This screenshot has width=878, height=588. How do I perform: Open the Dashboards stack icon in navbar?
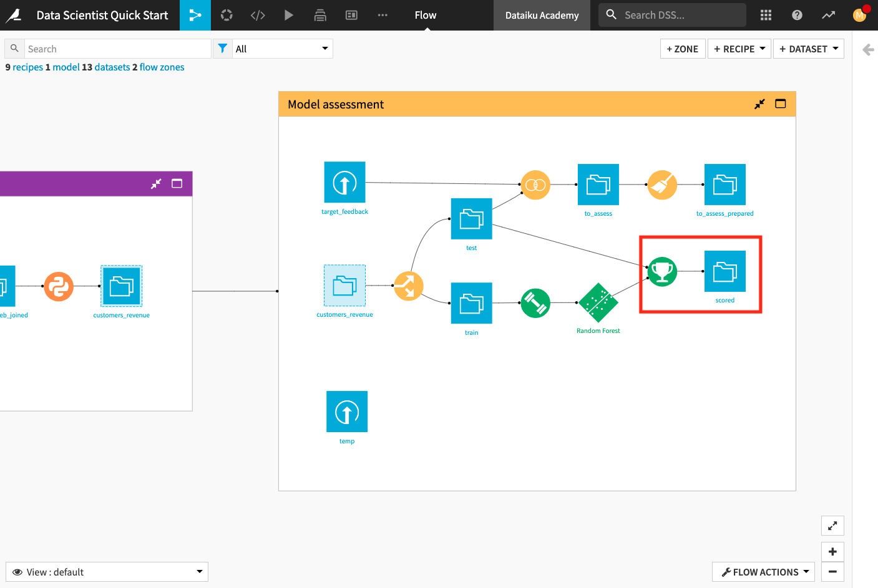[320, 15]
